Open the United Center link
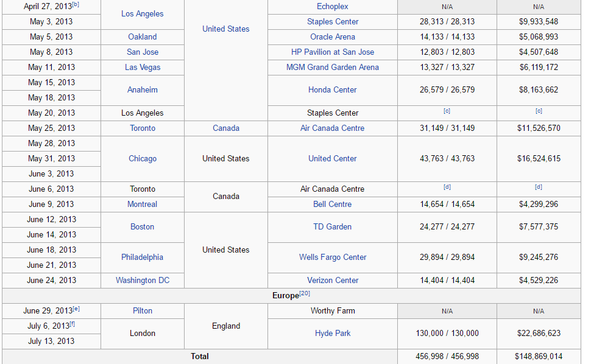This screenshot has height=364, width=591. pos(333,158)
